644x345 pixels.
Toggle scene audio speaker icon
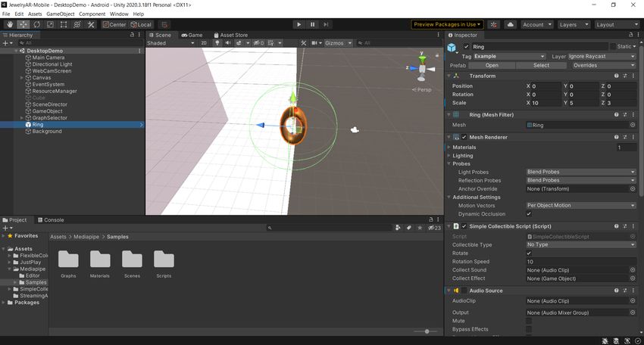227,43
